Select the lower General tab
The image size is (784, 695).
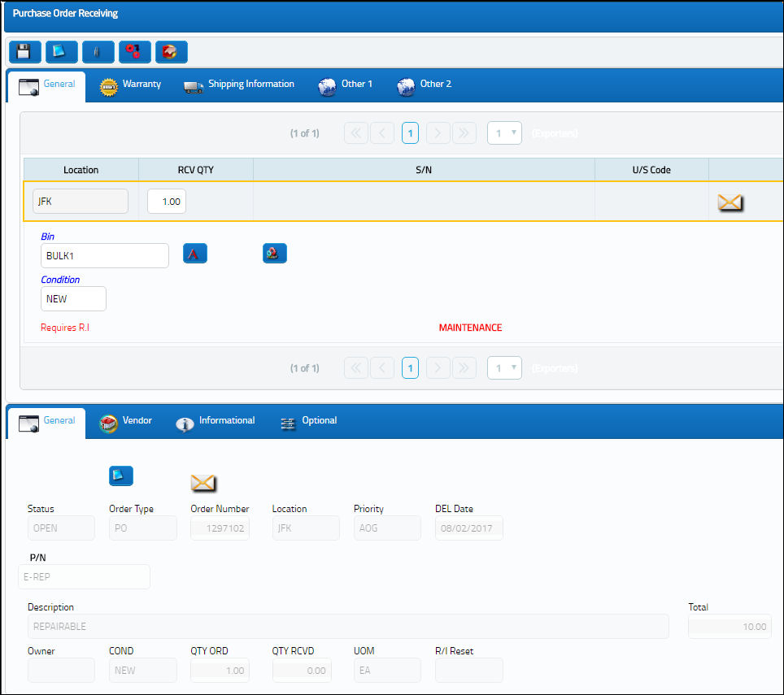pyautogui.click(x=46, y=424)
